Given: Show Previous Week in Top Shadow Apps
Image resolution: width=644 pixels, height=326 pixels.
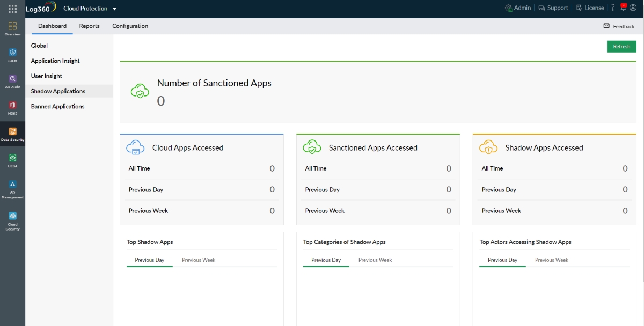Looking at the screenshot, I should 199,260.
